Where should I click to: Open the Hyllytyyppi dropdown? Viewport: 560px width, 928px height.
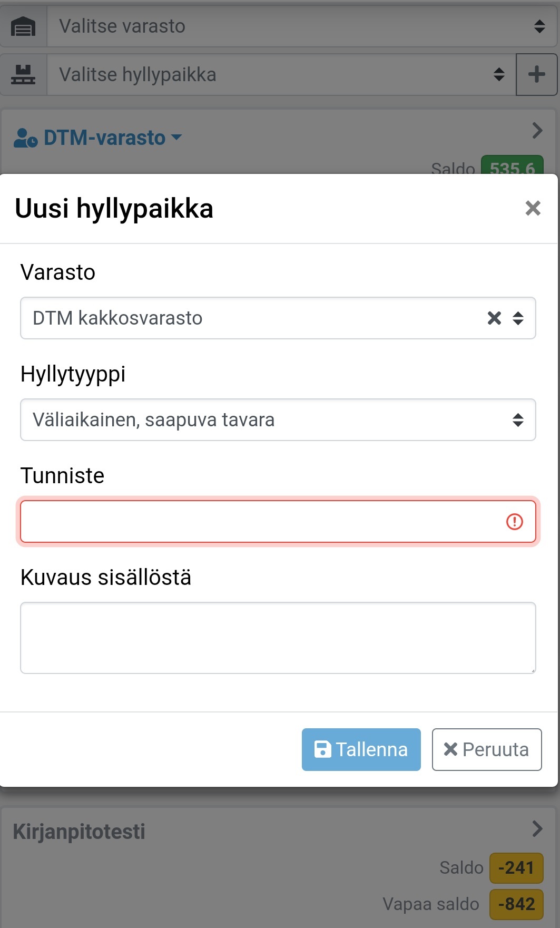pos(278,420)
